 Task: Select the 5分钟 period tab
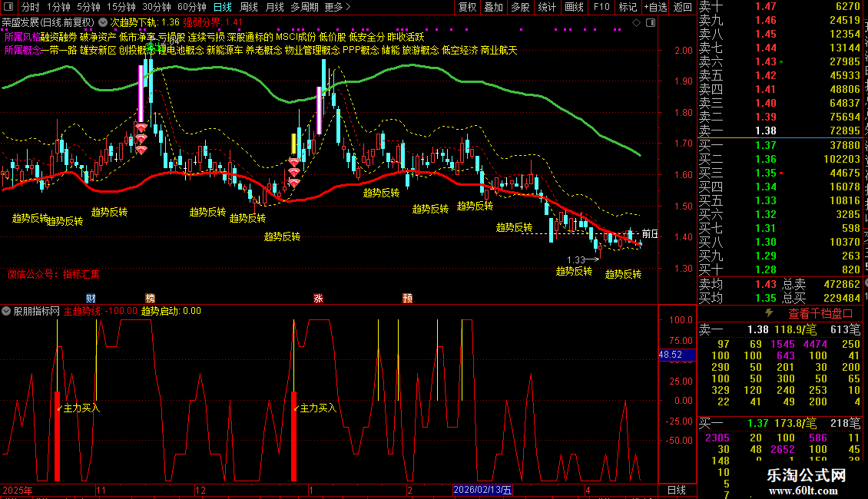tap(88, 7)
